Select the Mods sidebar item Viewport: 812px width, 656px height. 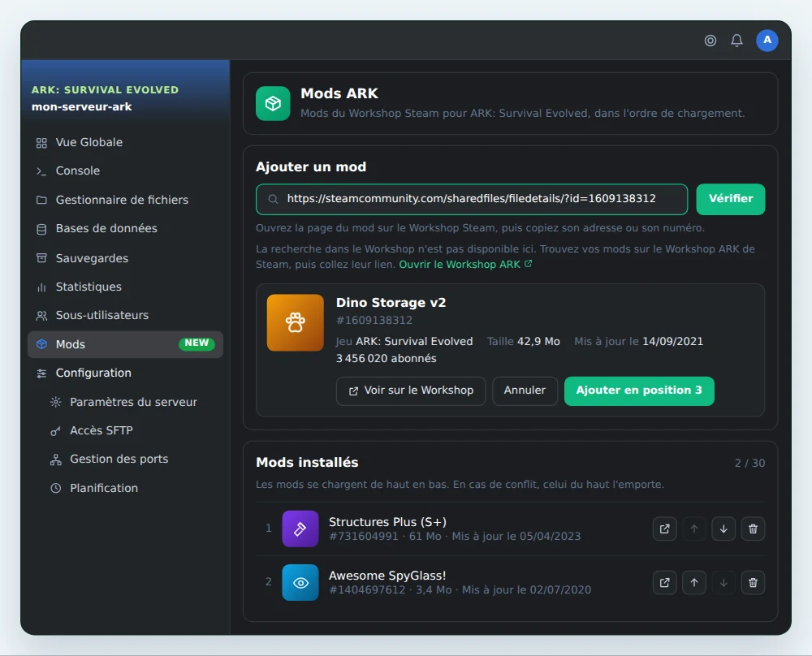click(125, 344)
